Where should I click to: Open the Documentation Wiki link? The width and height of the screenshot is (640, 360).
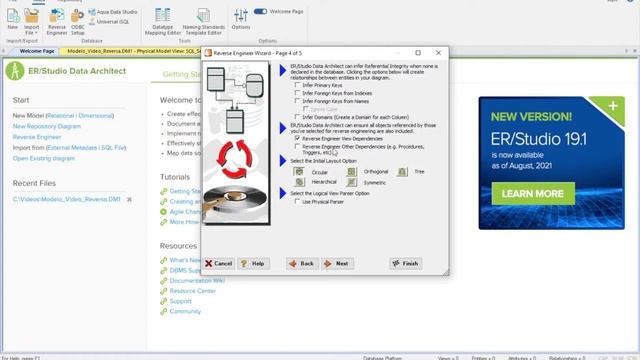197,281
